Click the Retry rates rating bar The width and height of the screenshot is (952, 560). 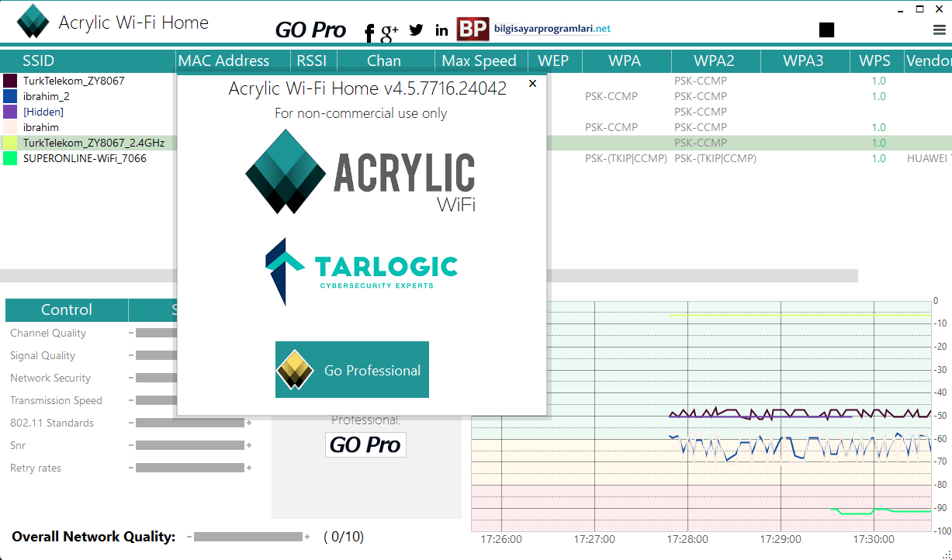point(190,468)
